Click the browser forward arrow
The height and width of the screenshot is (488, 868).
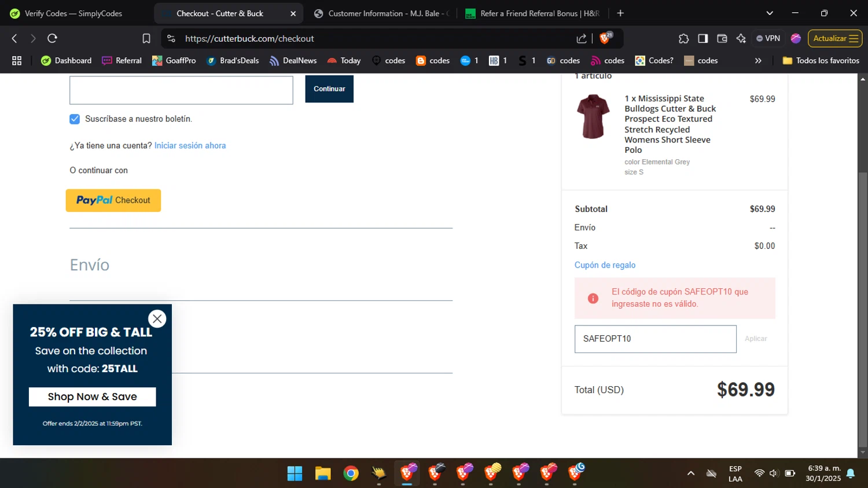tap(33, 38)
